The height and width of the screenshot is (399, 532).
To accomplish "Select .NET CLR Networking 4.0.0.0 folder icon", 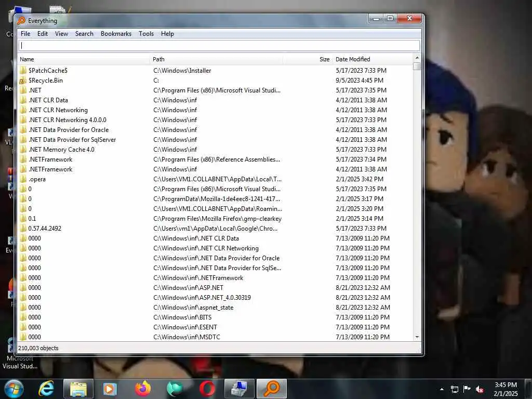I will pyautogui.click(x=23, y=120).
